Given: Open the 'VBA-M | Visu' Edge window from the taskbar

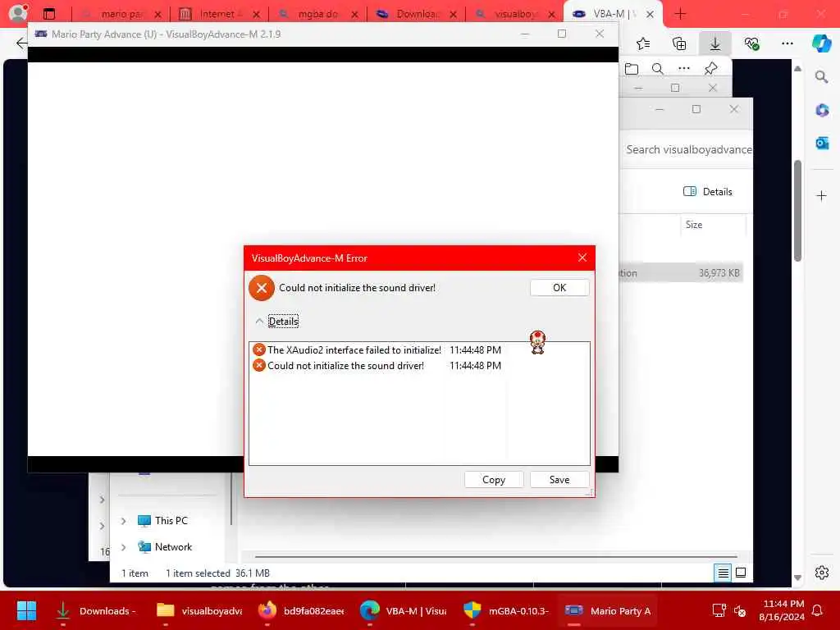Looking at the screenshot, I should tap(403, 610).
